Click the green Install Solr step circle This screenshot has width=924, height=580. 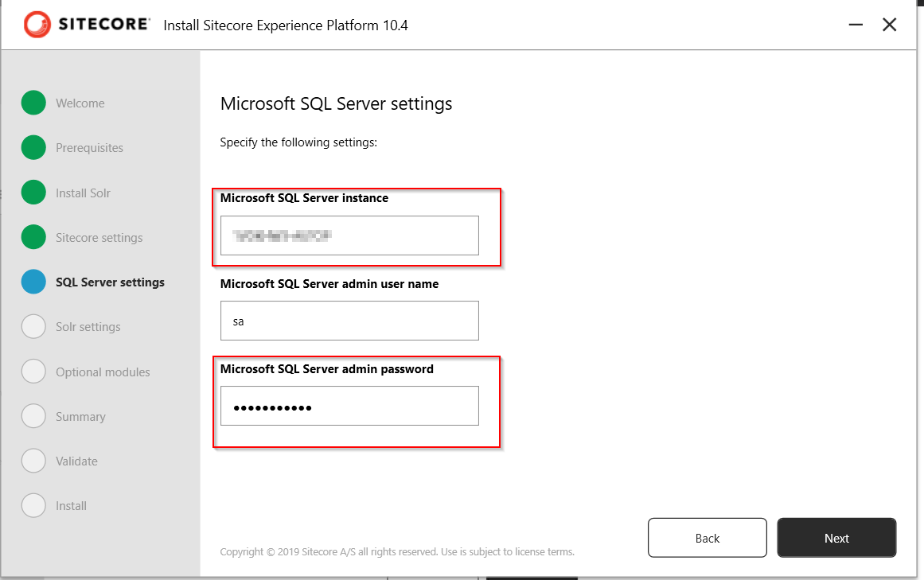coord(33,192)
